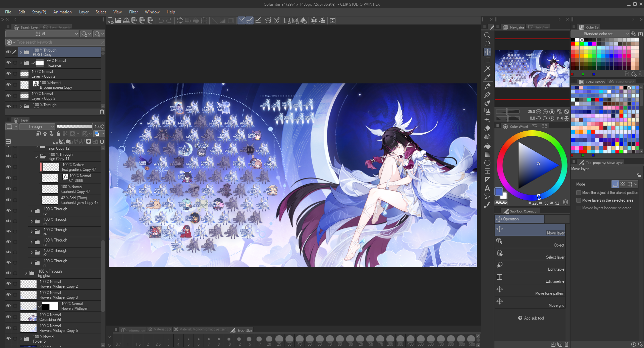
Task: Click the Undo arrow in command bar
Action: coord(161,20)
